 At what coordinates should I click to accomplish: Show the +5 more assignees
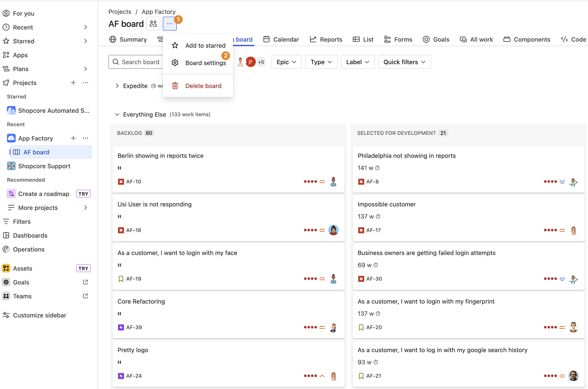[x=261, y=62]
